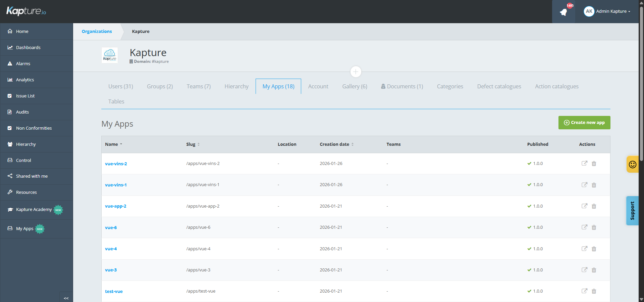
Task: Open the vue-vins-1 app link
Action: 116,185
